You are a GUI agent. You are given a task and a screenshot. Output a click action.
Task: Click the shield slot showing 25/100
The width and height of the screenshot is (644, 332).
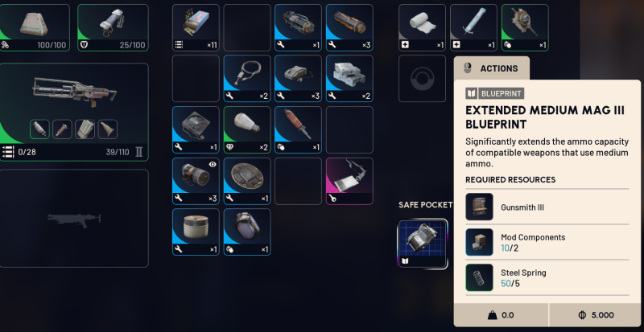[113, 27]
